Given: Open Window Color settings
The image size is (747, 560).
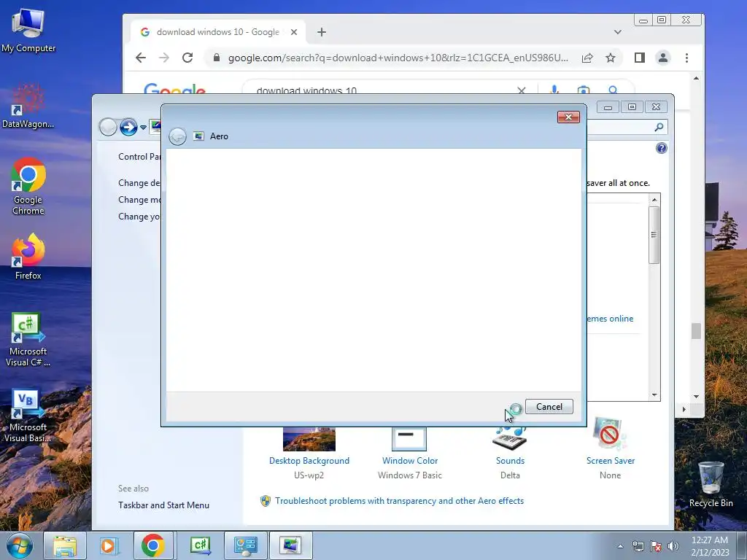Looking at the screenshot, I should pos(410,461).
